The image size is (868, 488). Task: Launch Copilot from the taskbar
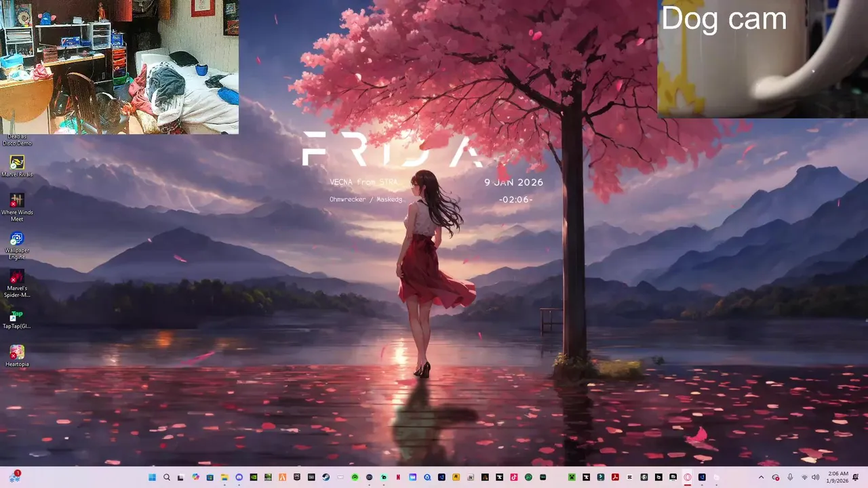pos(195,477)
